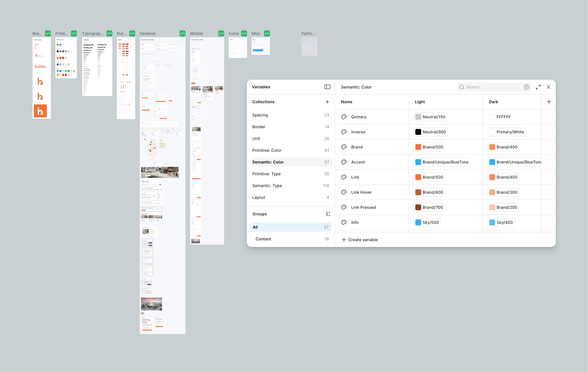Expand the variables panel to fullscreen

[x=538, y=87]
